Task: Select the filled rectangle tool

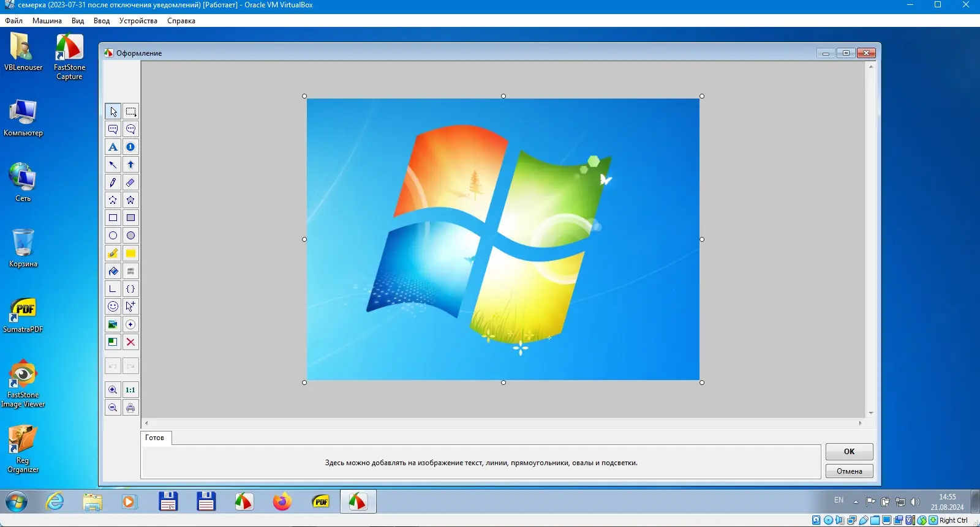Action: coord(130,218)
